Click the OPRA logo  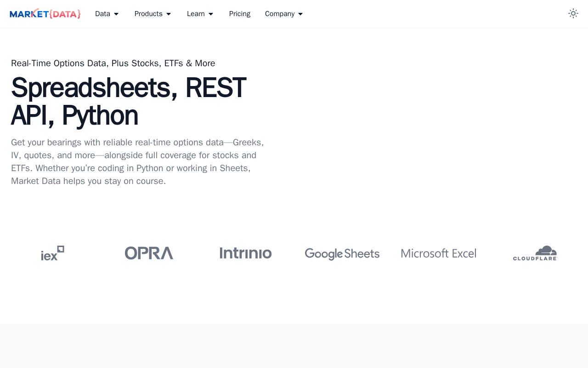(x=149, y=253)
